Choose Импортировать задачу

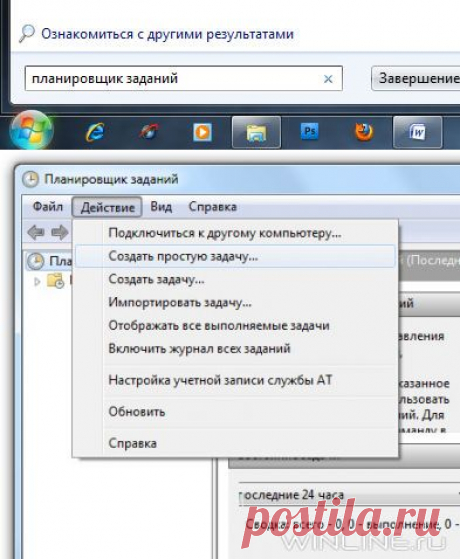(x=235, y=302)
